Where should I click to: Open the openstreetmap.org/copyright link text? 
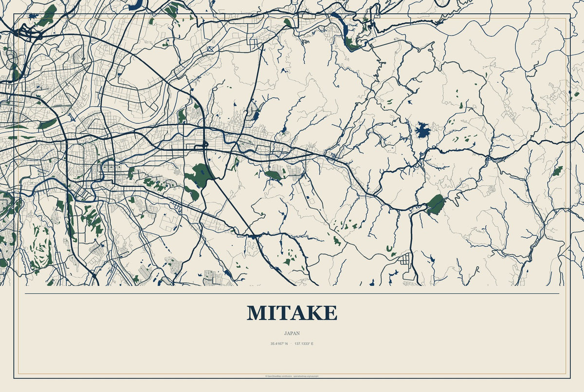306,376
